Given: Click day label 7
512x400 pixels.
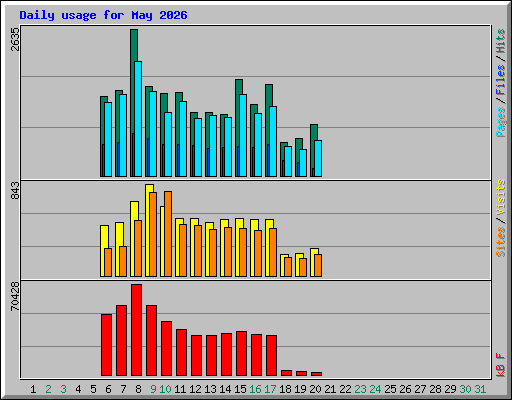Looking at the screenshot, I should (123, 389).
